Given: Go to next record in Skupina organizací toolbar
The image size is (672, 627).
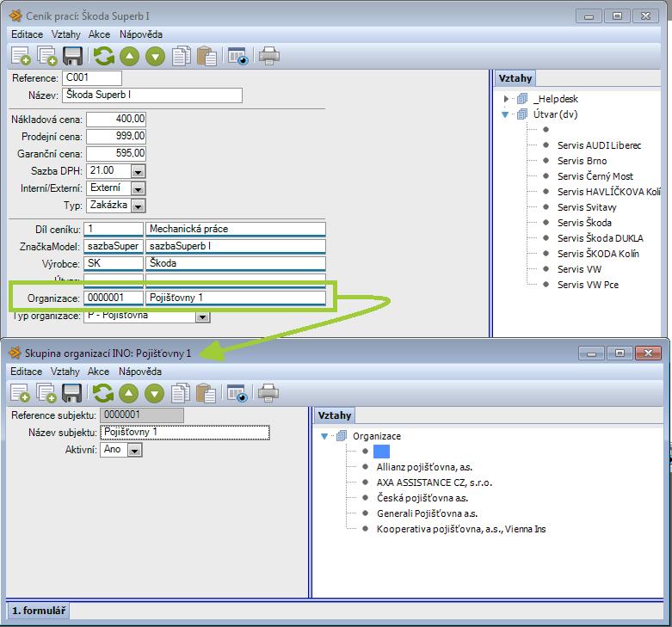Looking at the screenshot, I should pyautogui.click(x=154, y=393).
